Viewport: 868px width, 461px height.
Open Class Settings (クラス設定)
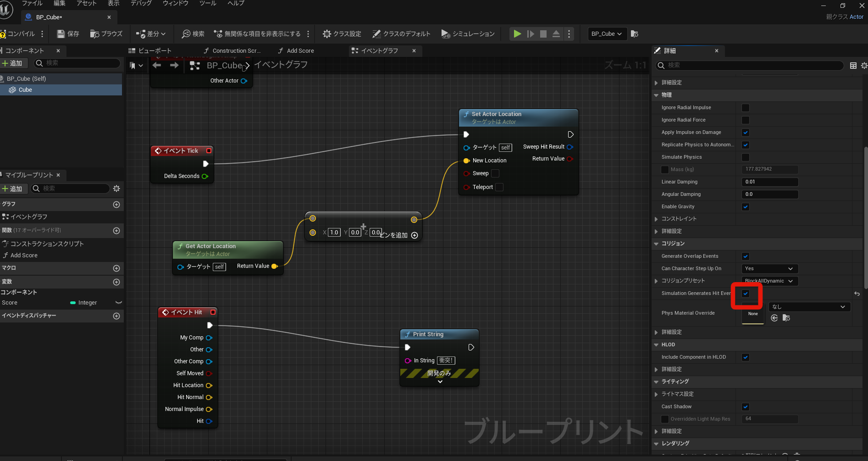tap(342, 34)
